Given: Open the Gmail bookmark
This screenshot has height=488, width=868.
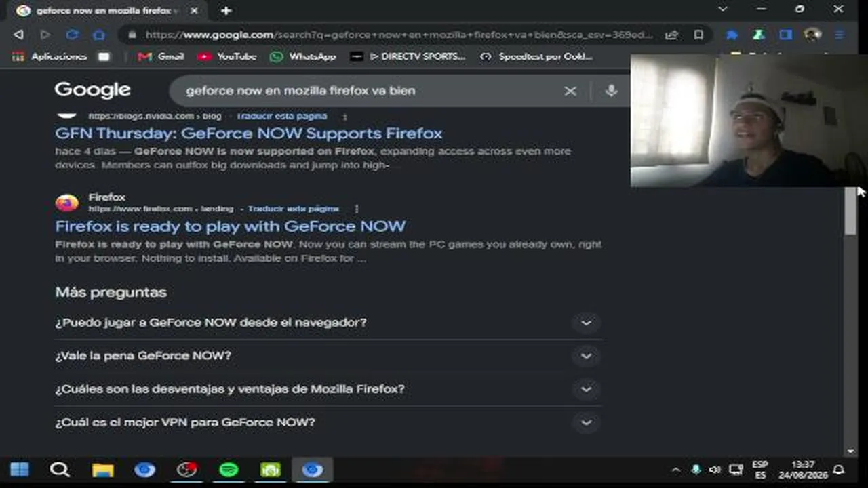Looking at the screenshot, I should [x=161, y=56].
